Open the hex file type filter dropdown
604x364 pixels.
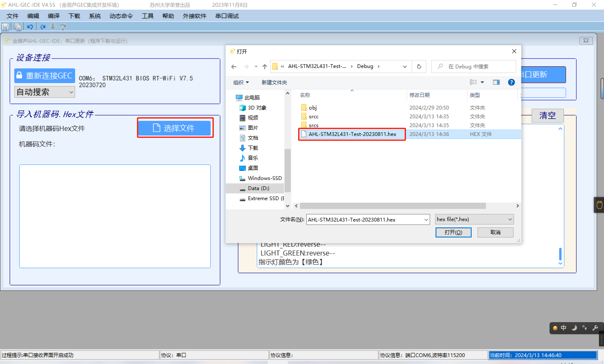pos(510,219)
